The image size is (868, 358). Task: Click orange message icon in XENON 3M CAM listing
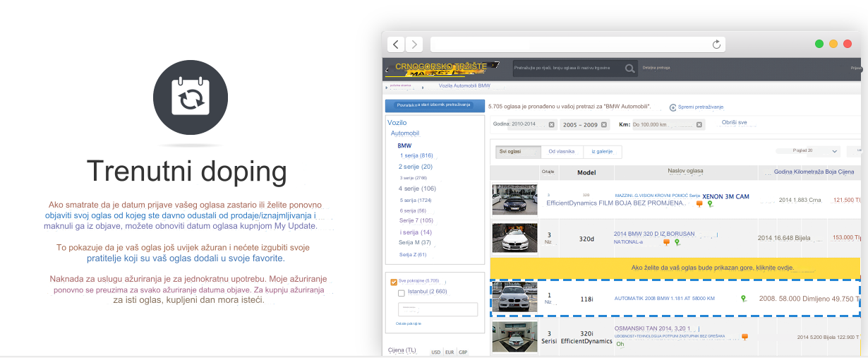(x=699, y=203)
